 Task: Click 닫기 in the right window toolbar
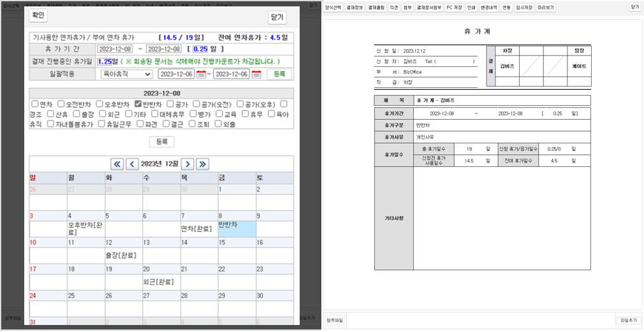635,7
